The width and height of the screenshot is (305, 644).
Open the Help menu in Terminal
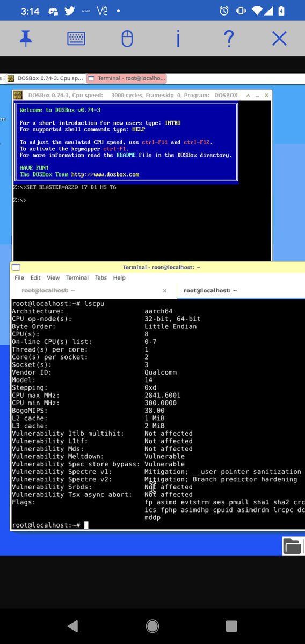(119, 278)
